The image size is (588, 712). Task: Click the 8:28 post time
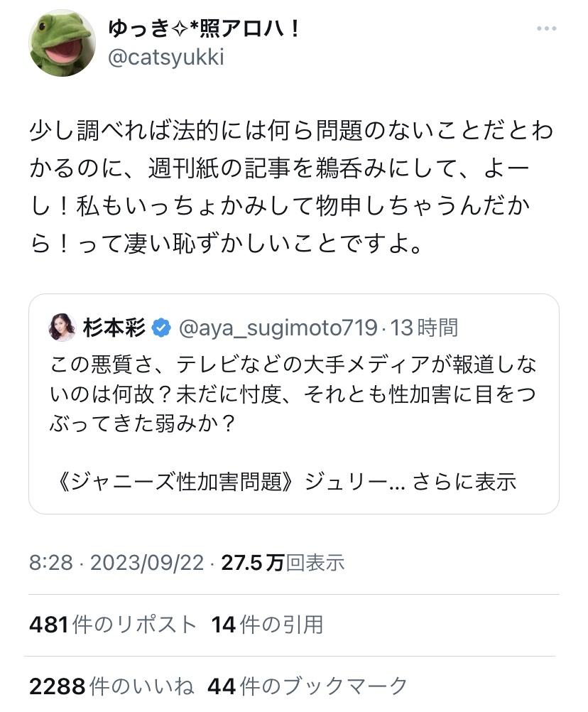click(51, 563)
